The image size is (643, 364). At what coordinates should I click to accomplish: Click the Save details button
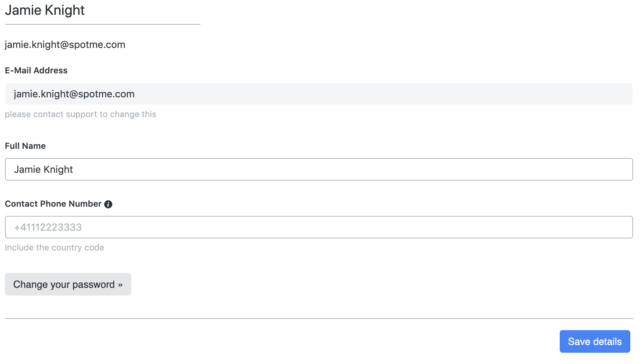pyautogui.click(x=595, y=341)
